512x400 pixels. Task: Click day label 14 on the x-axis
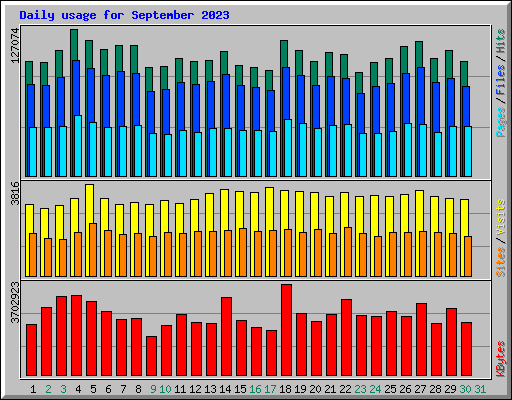tap(225, 389)
